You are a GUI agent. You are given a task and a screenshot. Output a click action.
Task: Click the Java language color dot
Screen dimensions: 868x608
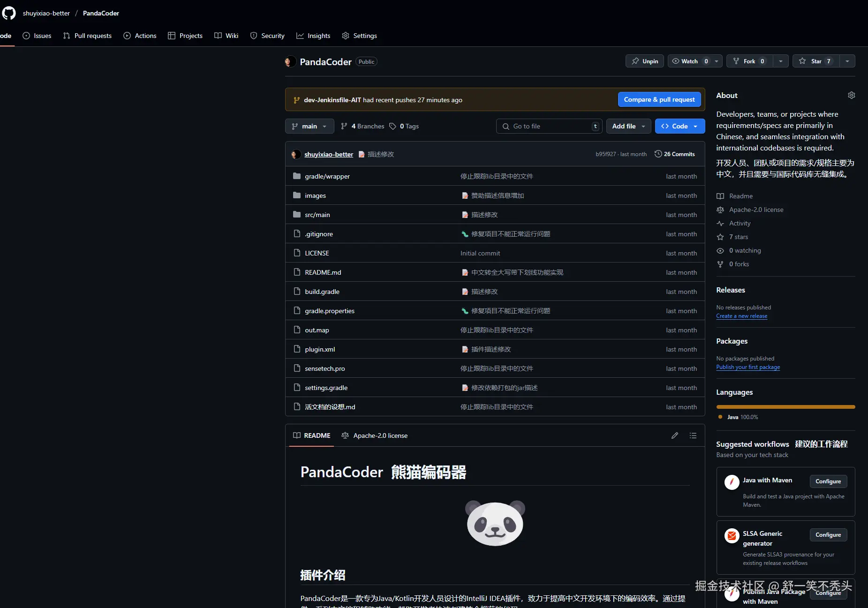coord(720,417)
